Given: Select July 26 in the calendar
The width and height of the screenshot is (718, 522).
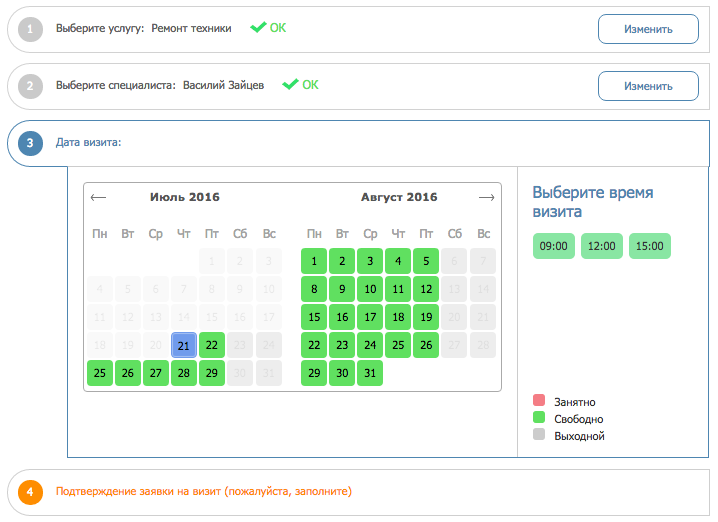Looking at the screenshot, I should point(128,373).
